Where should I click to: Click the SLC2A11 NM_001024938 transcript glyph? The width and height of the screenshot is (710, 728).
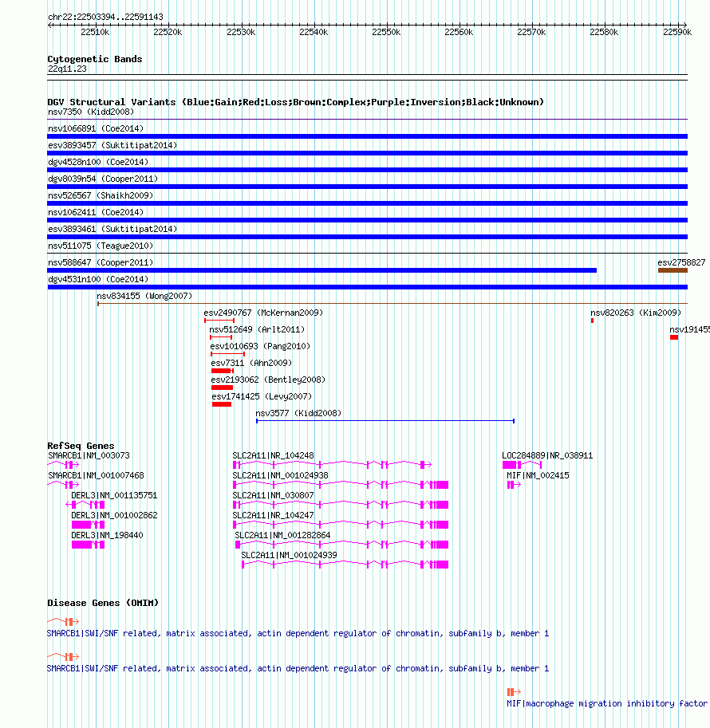tap(341, 484)
